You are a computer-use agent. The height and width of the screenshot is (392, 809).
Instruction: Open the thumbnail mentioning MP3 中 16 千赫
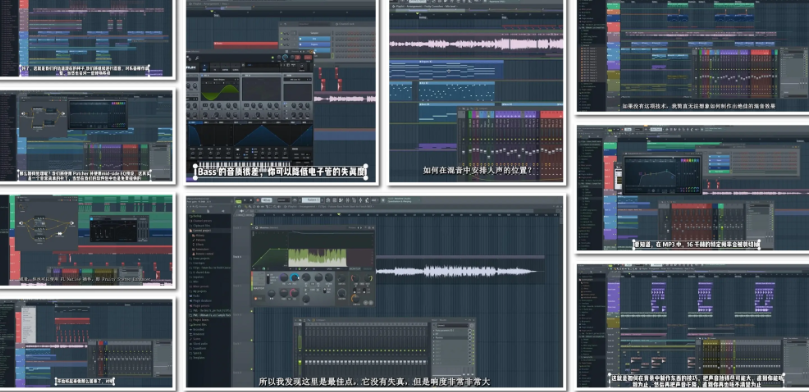click(x=693, y=188)
